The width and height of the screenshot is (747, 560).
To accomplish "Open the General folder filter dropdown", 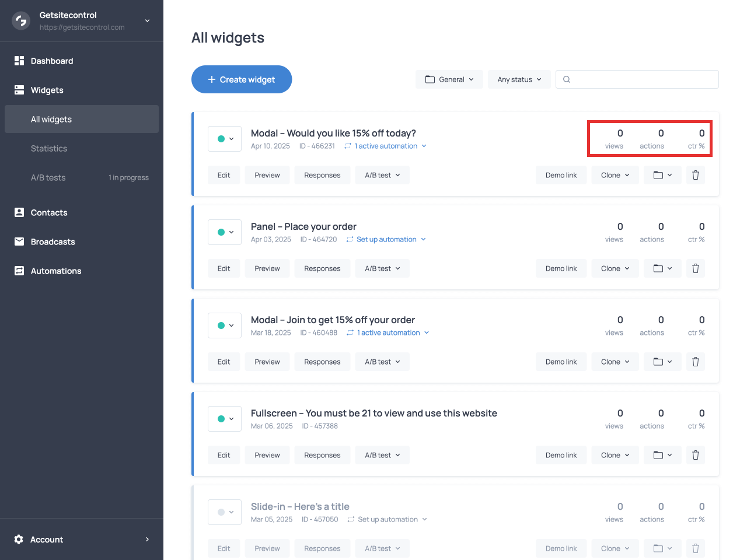I will 449,79.
